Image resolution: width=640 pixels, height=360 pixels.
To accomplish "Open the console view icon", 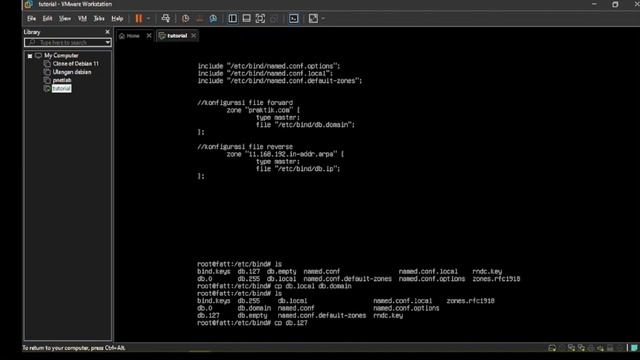I will pos(293,18).
